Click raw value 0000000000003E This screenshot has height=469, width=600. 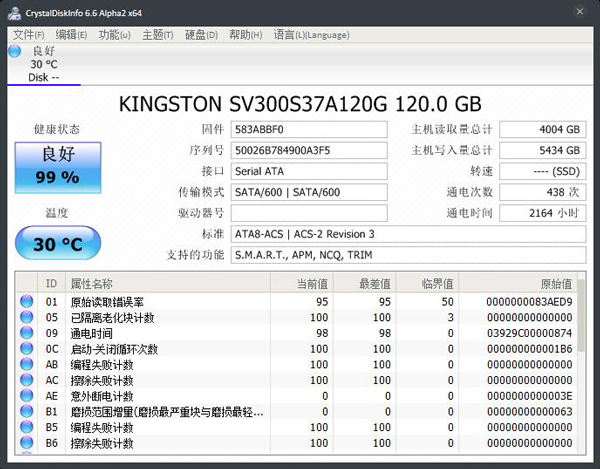pyautogui.click(x=529, y=396)
